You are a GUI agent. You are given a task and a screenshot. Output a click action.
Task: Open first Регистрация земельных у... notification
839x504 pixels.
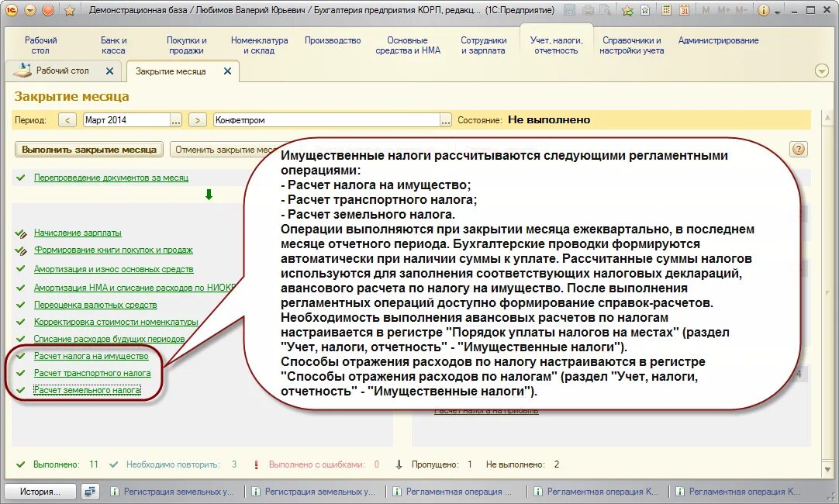click(172, 491)
